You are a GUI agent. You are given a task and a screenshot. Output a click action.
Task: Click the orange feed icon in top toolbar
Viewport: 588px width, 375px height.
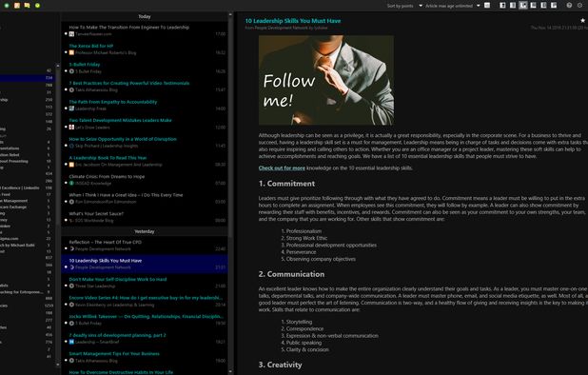(17, 6)
